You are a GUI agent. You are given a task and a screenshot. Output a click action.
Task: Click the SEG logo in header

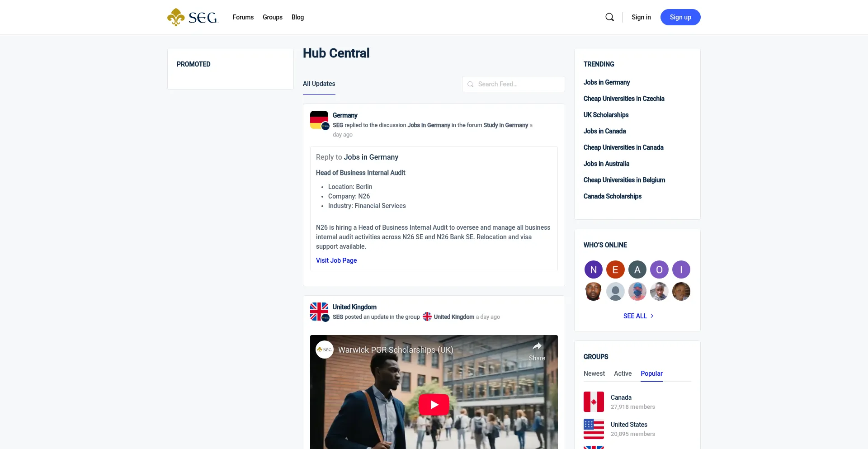(193, 17)
